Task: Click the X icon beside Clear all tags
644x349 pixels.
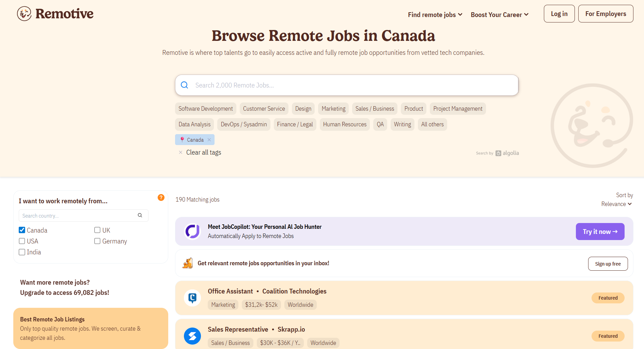Action: [x=180, y=153]
